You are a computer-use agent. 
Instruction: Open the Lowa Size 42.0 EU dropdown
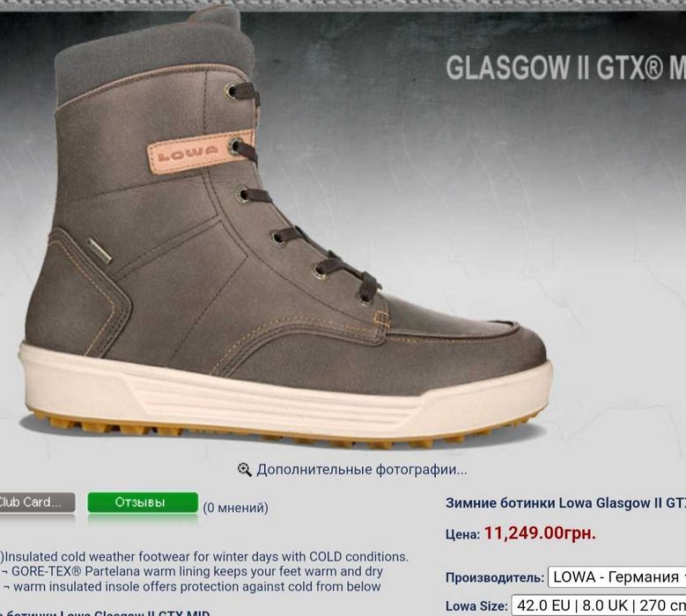pyautogui.click(x=599, y=606)
